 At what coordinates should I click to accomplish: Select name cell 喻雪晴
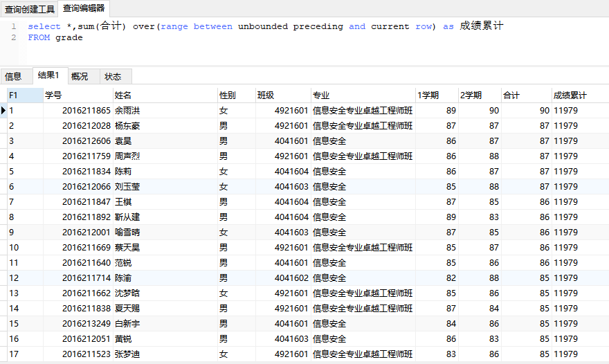tap(165, 233)
